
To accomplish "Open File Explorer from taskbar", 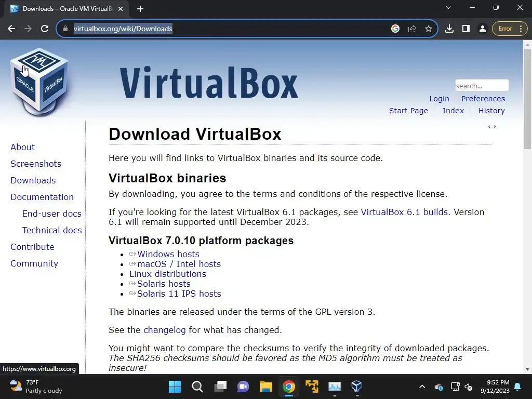I will 265,387.
